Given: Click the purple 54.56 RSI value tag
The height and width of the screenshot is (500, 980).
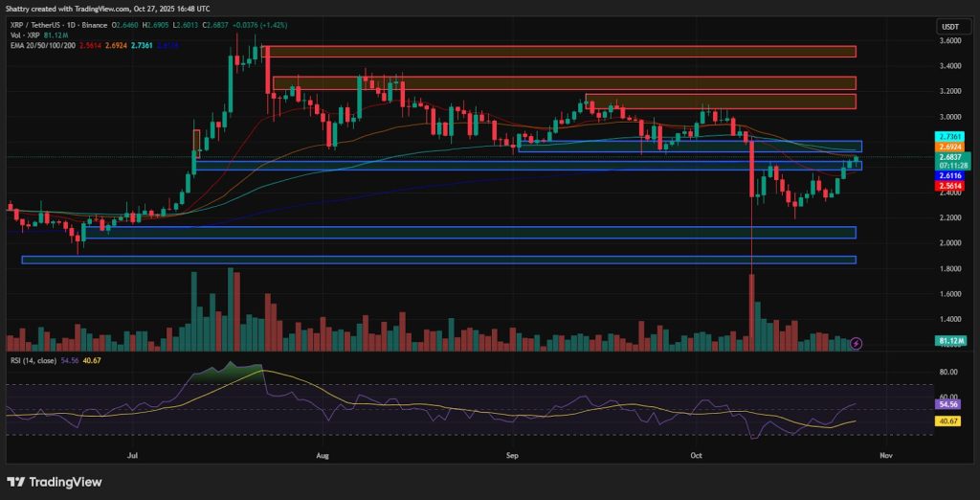Looking at the screenshot, I should (x=947, y=404).
